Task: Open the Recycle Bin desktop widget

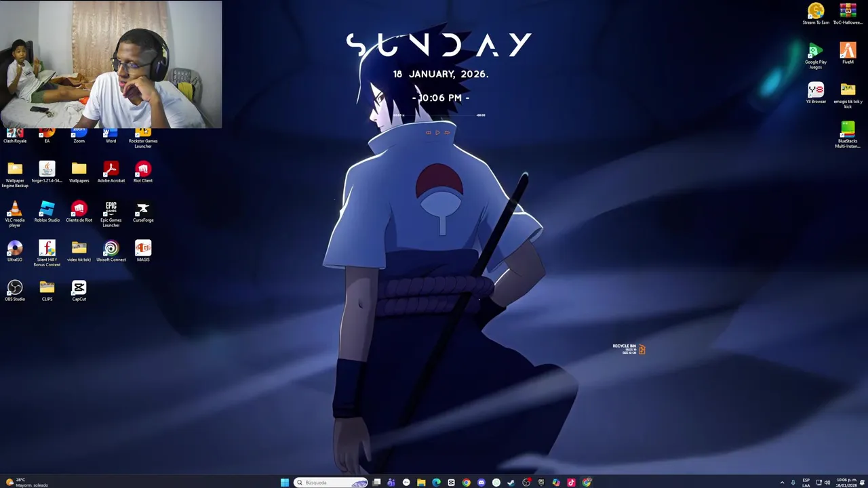Action: (x=629, y=349)
